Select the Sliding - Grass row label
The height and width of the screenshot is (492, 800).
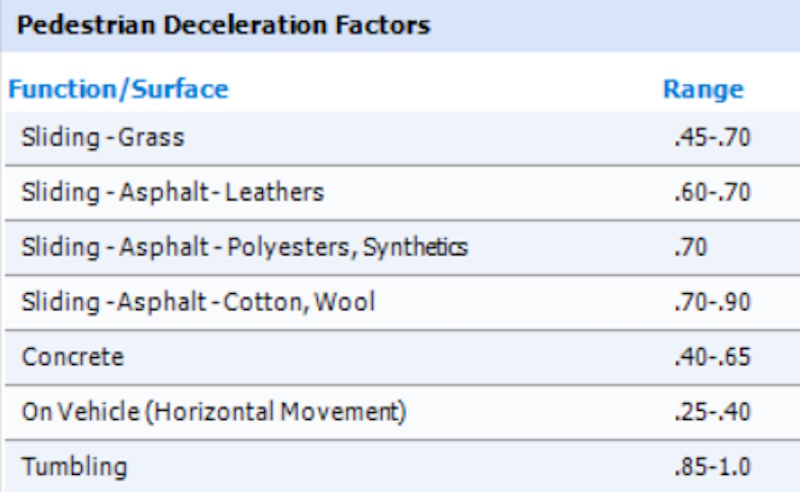[102, 137]
